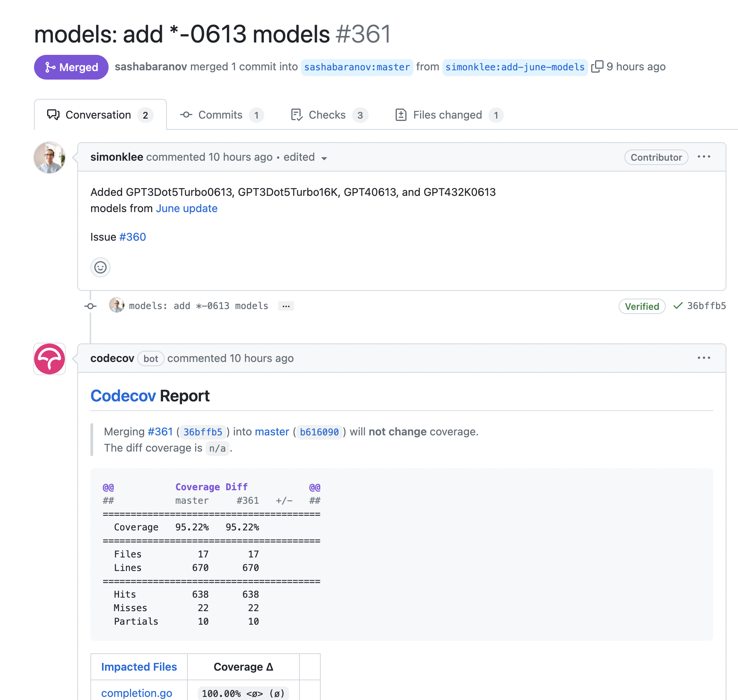Click the Verified signature badge
Image resolution: width=738 pixels, height=700 pixels.
642,307
